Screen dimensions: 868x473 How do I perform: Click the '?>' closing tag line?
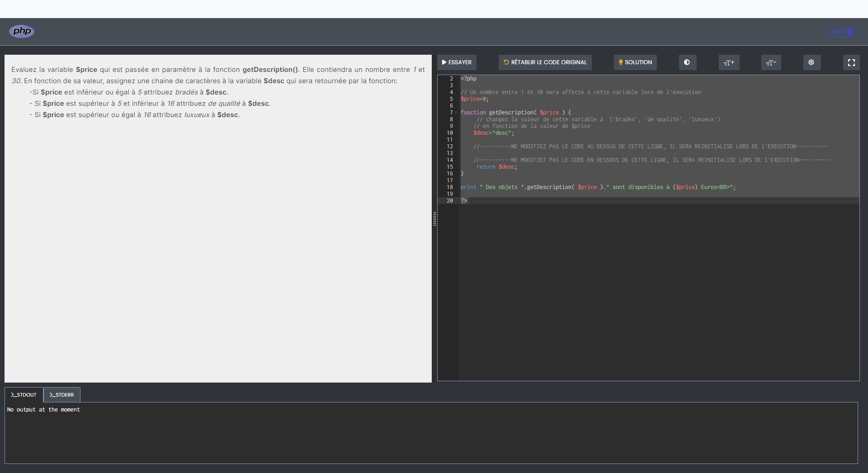tap(464, 201)
